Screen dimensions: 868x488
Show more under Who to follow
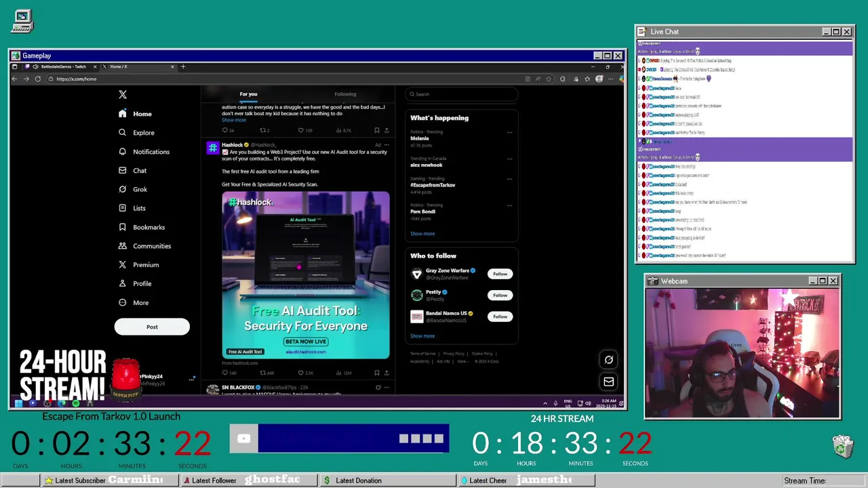[x=422, y=336]
